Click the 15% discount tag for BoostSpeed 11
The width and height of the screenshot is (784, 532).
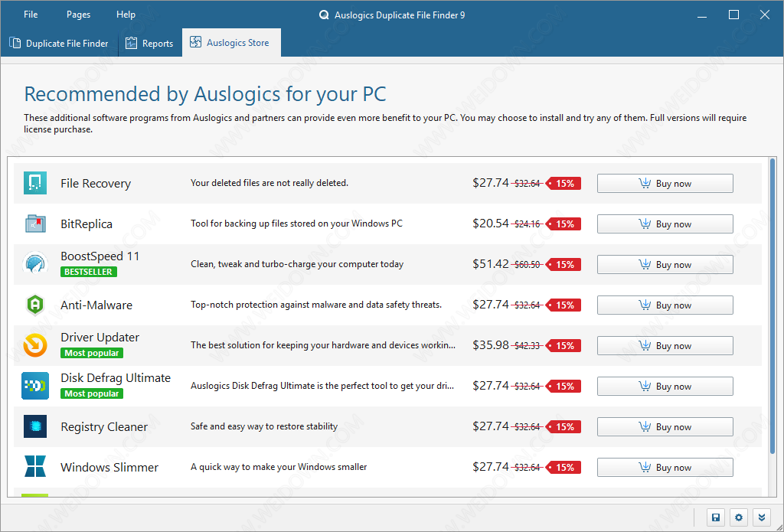click(x=563, y=265)
